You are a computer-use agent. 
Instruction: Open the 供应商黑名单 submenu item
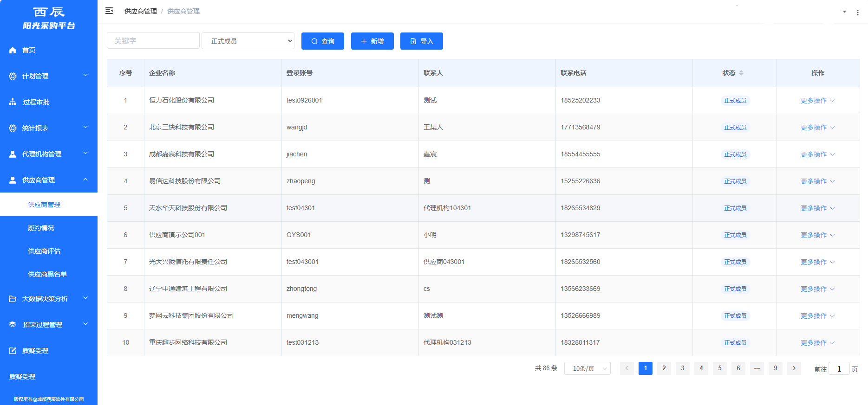pos(47,274)
